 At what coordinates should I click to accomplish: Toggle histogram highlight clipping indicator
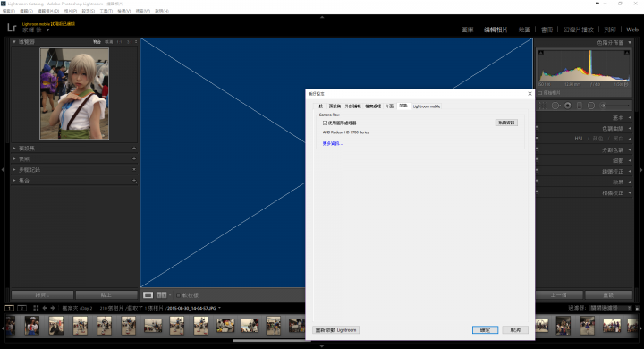coord(627,53)
